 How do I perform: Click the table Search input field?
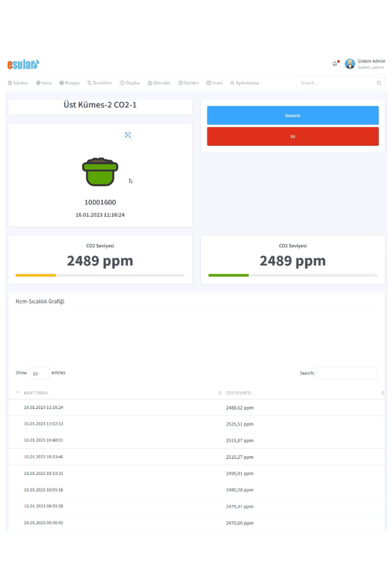click(347, 373)
